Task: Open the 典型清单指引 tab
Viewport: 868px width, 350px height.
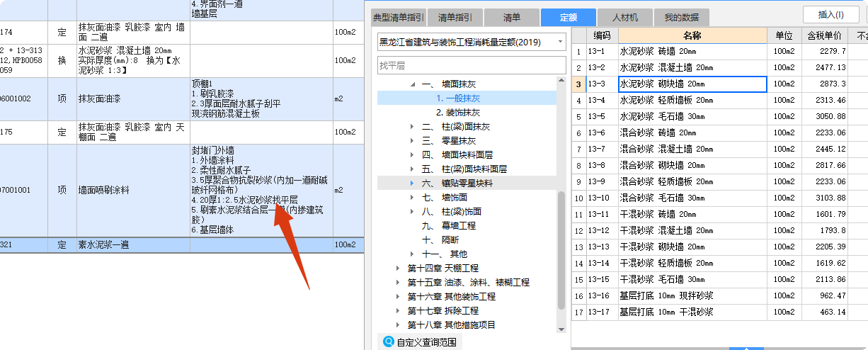Action: coord(399,17)
